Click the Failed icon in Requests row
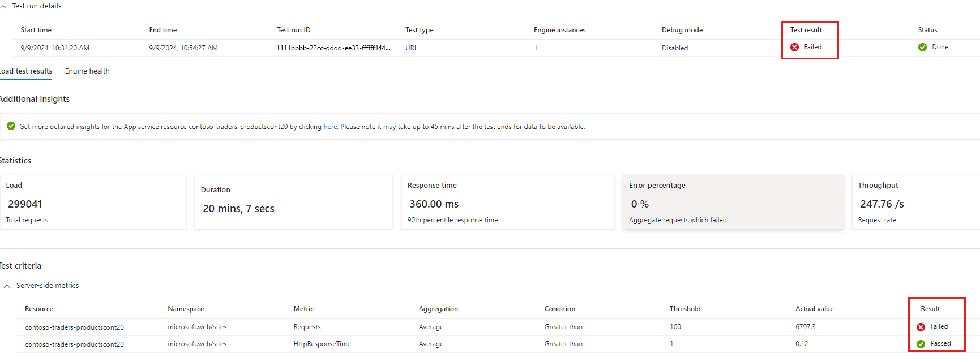 click(921, 327)
